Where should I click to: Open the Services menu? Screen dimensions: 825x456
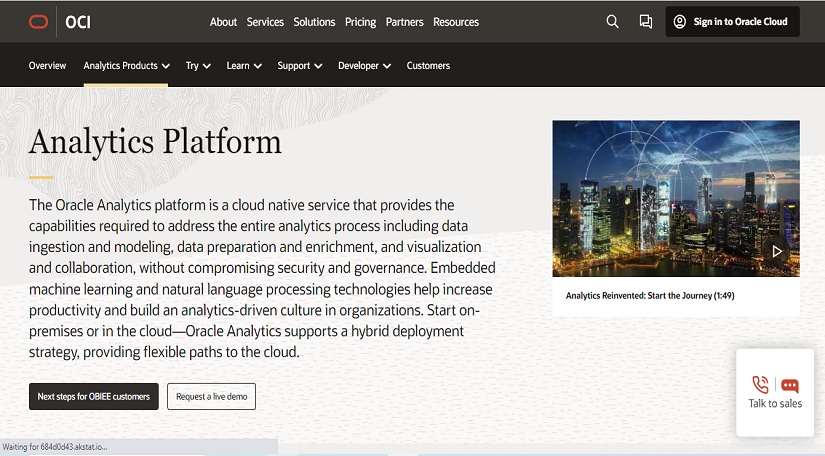pyautogui.click(x=265, y=22)
